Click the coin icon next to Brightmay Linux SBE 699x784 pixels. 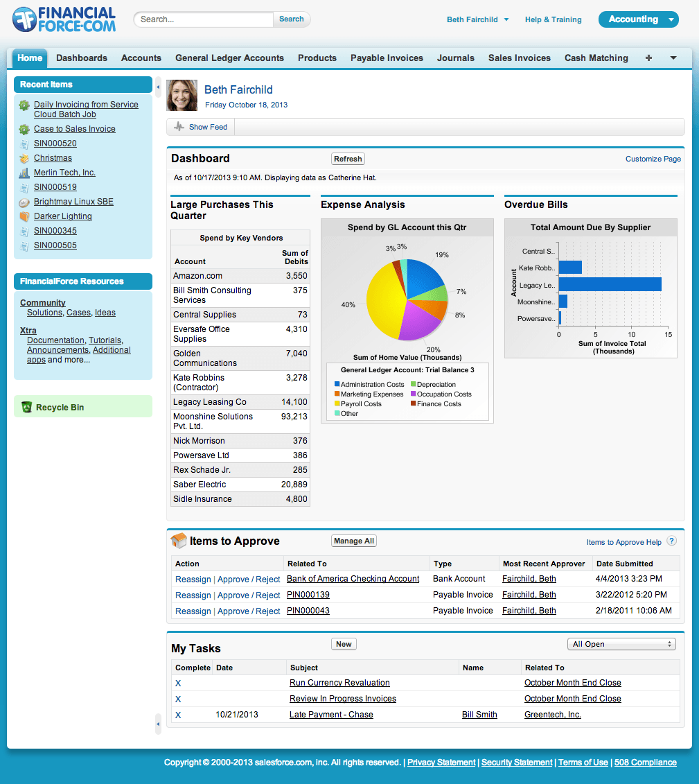tap(24, 202)
